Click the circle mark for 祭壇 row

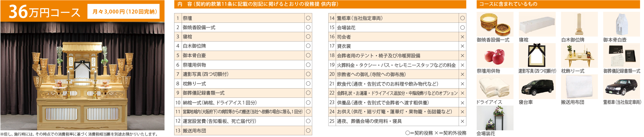tap(308, 18)
